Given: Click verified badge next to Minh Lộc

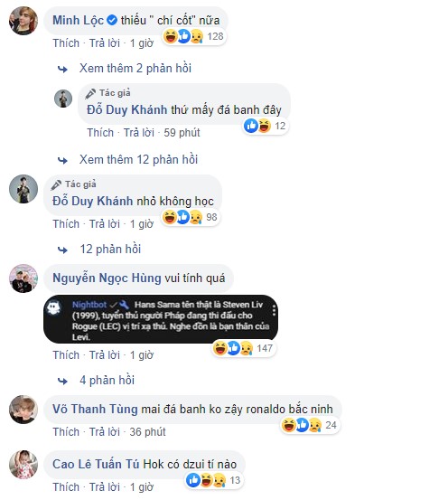Looking at the screenshot, I should coord(112,21).
